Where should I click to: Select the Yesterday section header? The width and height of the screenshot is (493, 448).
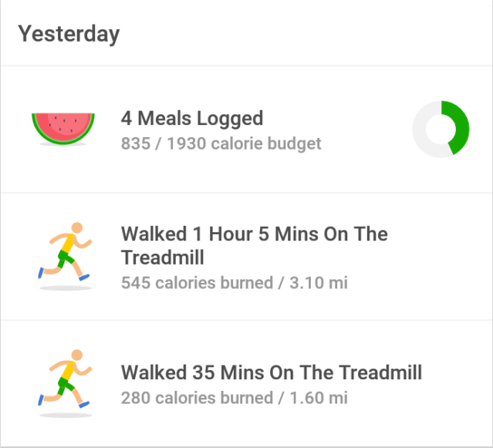click(x=69, y=34)
